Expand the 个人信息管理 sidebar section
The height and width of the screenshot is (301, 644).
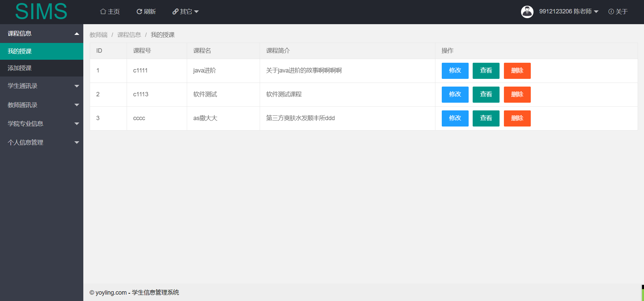(42, 143)
